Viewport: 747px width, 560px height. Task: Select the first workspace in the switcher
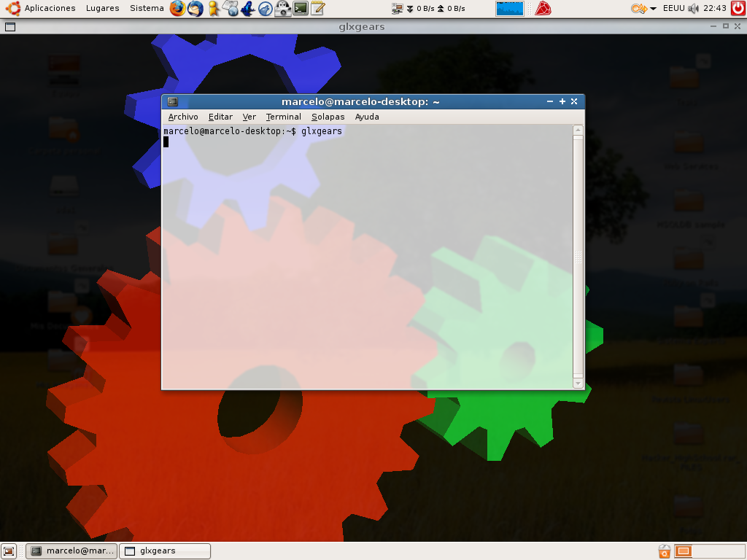[683, 551]
